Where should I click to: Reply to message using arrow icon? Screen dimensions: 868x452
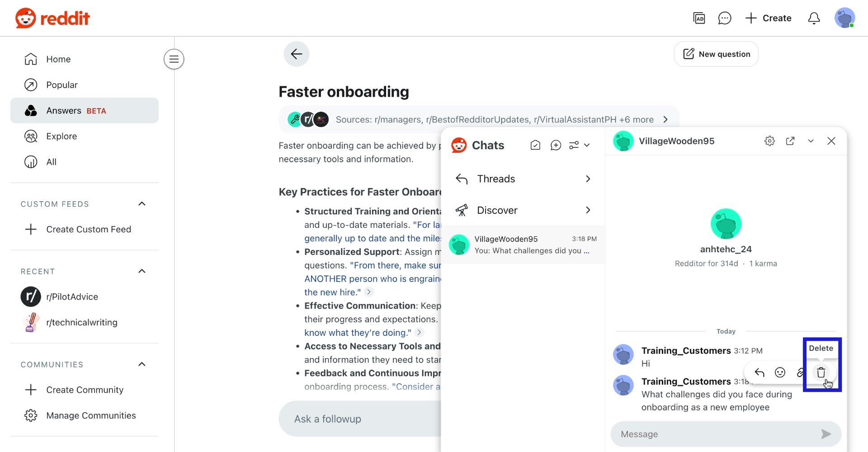pyautogui.click(x=759, y=372)
